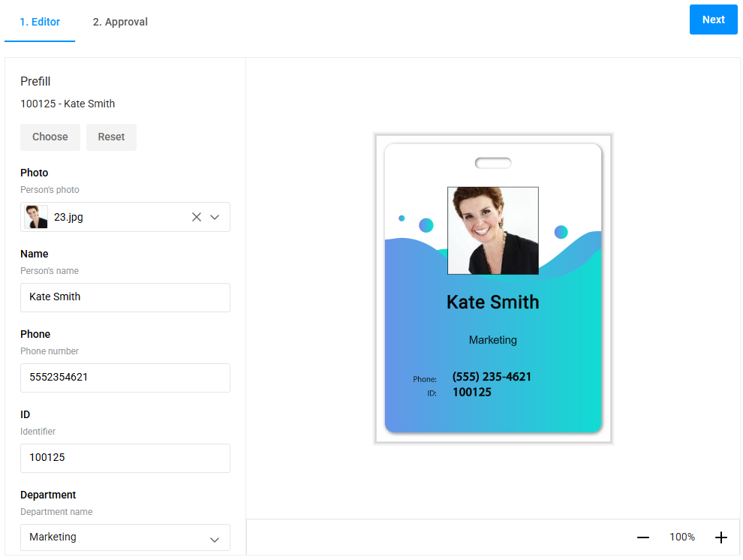Open the photo file selection dropdown
The height and width of the screenshot is (560, 743).
tap(215, 216)
